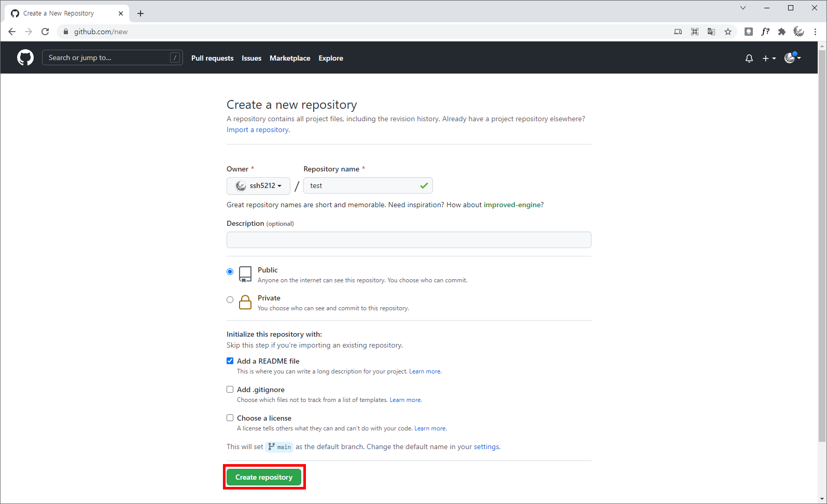Click the cast screen icon in address bar
The height and width of the screenshot is (504, 827).
pos(678,32)
